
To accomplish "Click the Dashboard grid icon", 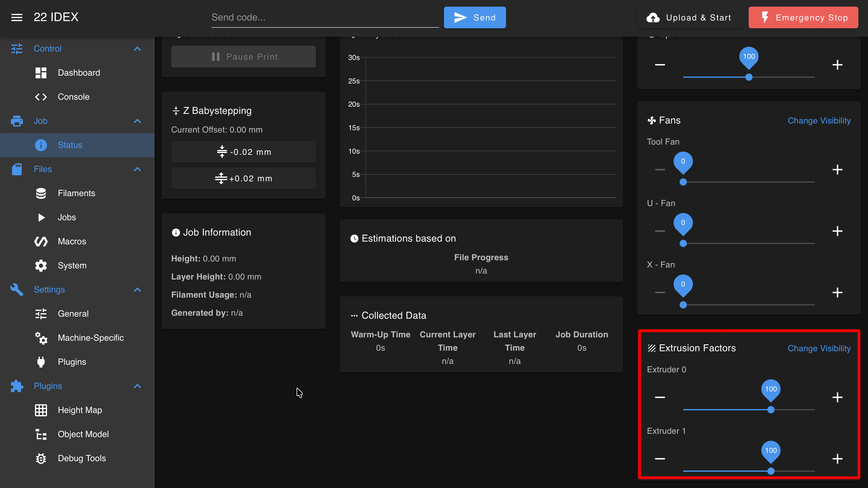I will coord(41,73).
